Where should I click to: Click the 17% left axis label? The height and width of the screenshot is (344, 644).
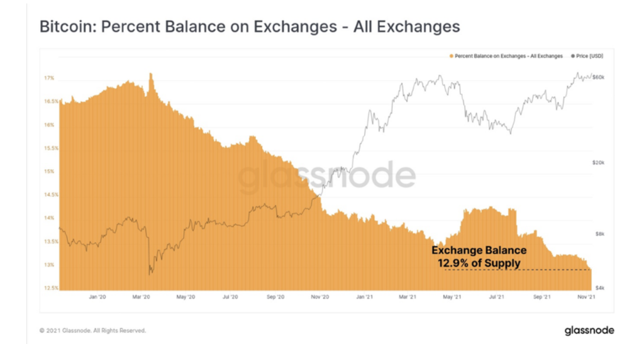[x=49, y=78]
